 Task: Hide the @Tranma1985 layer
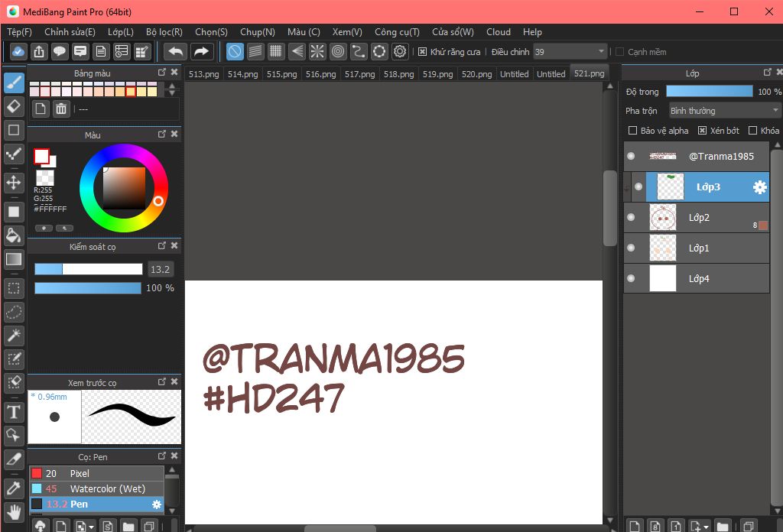tap(631, 156)
